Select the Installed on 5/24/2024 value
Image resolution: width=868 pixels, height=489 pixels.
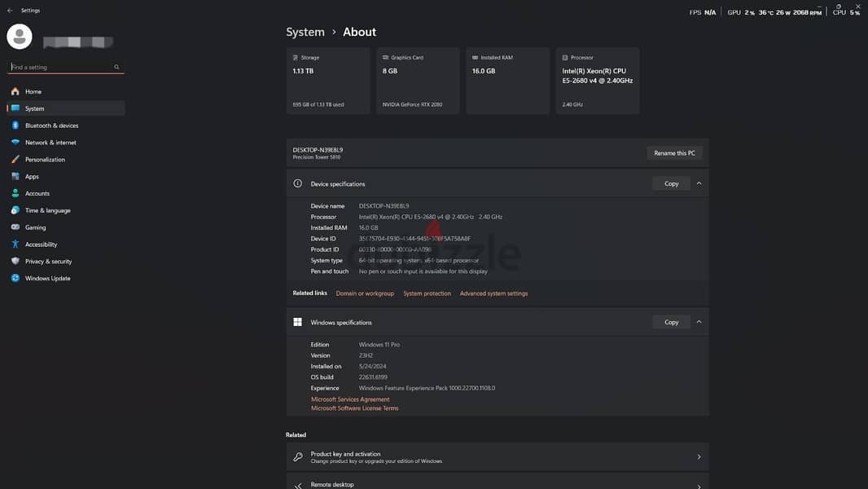point(373,366)
